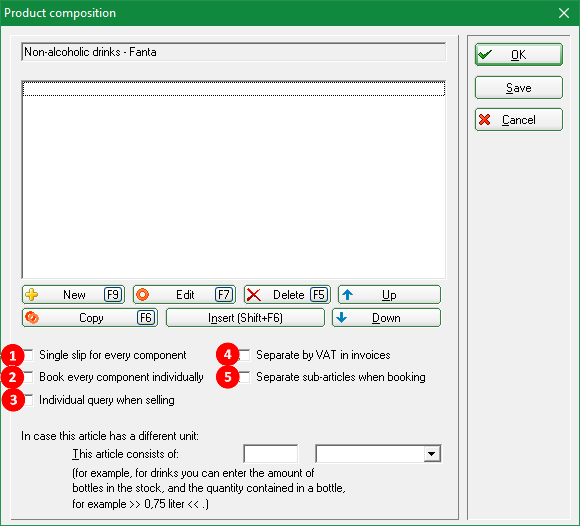580x526 pixels.
Task: Click Insert (Shift+F6) button
Action: pyautogui.click(x=245, y=318)
